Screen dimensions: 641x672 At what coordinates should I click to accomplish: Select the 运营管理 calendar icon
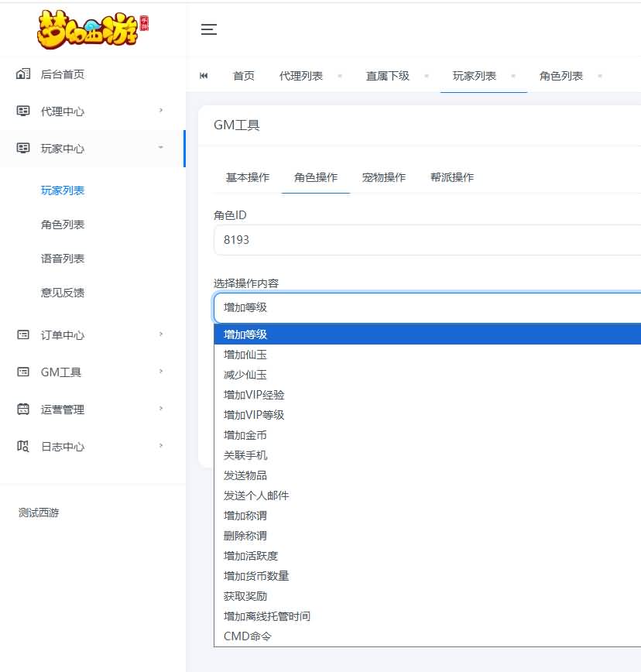[23, 410]
